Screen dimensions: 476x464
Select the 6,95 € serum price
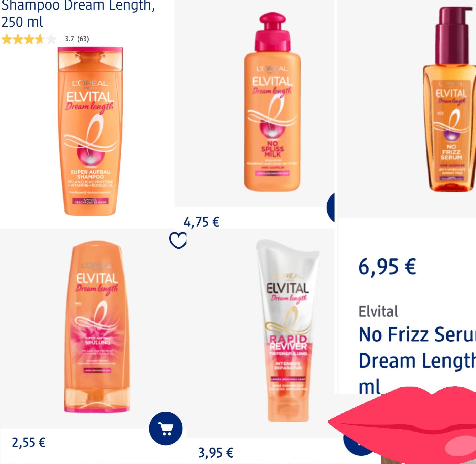[387, 267]
